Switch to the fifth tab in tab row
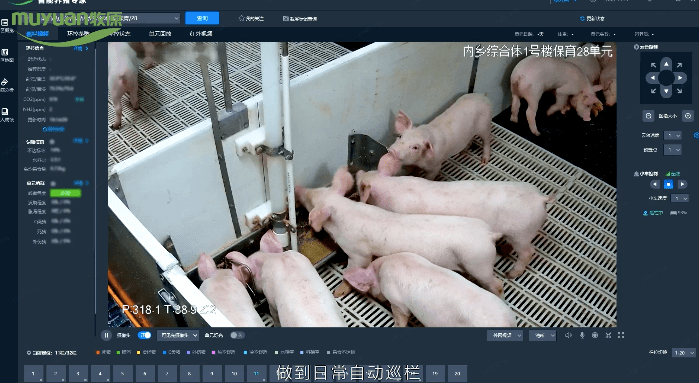 pyautogui.click(x=201, y=33)
